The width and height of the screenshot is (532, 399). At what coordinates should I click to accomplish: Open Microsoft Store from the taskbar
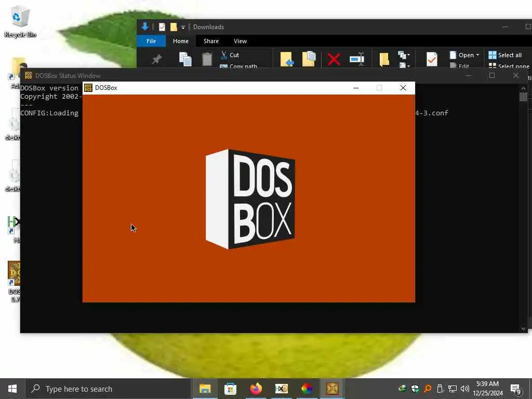click(230, 389)
